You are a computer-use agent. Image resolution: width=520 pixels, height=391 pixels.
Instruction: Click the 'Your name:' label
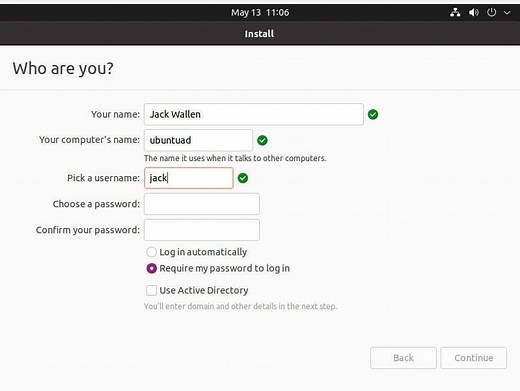point(115,114)
